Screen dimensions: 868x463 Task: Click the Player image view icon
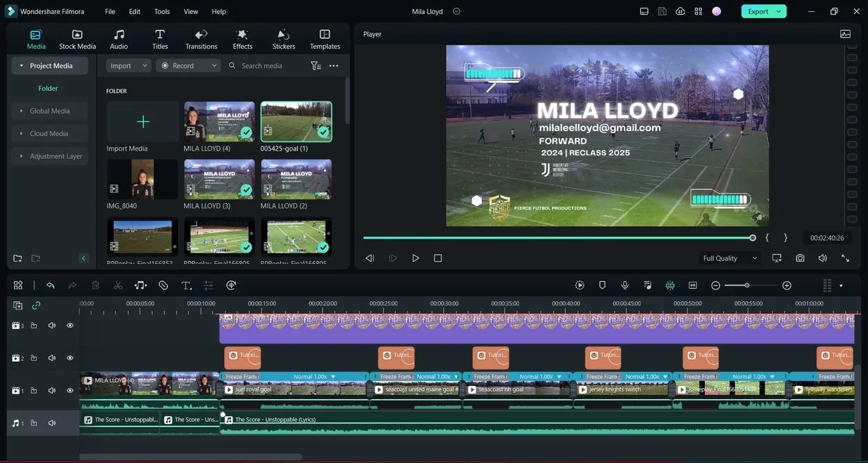click(x=845, y=33)
